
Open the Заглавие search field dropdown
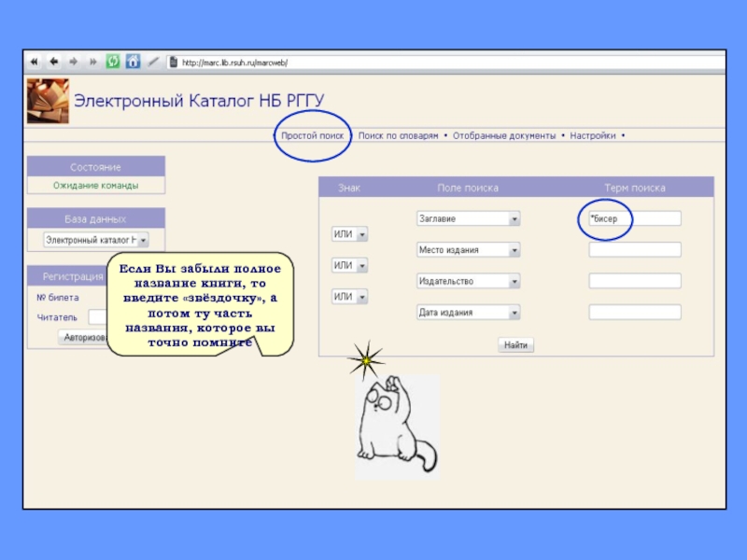pos(514,219)
